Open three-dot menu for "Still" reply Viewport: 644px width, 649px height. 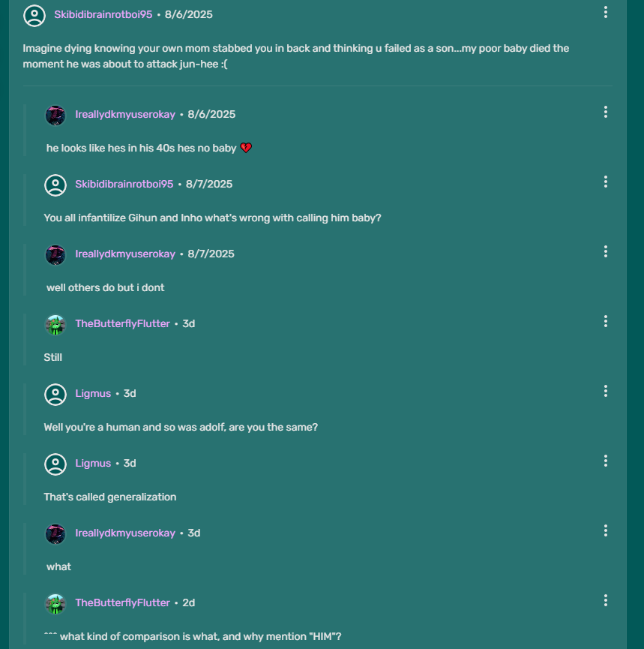[606, 321]
